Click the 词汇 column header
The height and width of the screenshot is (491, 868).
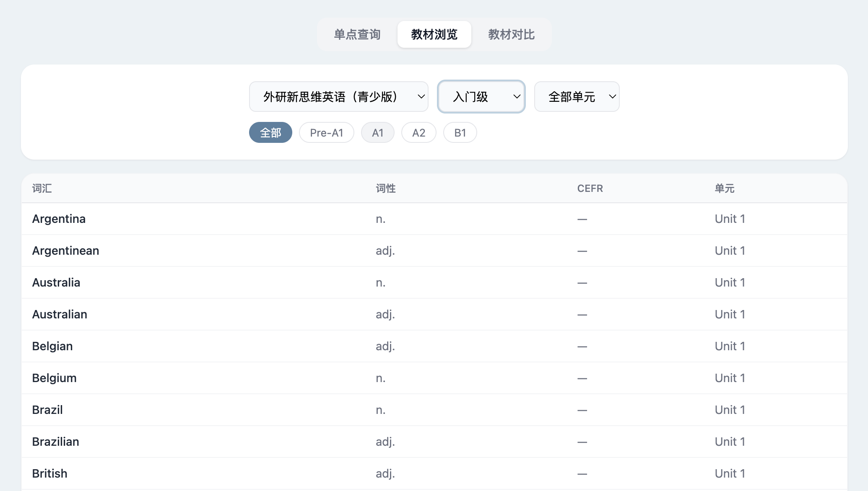pyautogui.click(x=42, y=189)
